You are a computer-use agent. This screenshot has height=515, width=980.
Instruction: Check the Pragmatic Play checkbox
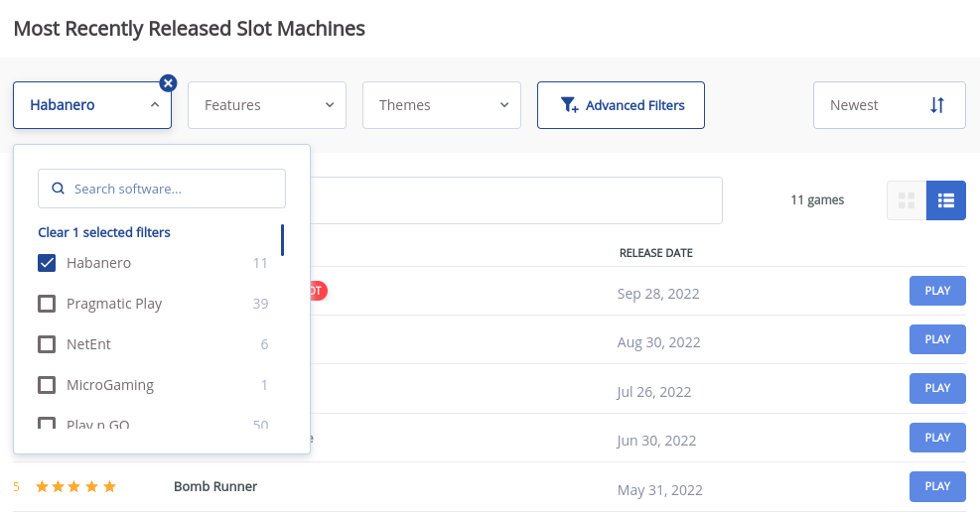click(47, 304)
